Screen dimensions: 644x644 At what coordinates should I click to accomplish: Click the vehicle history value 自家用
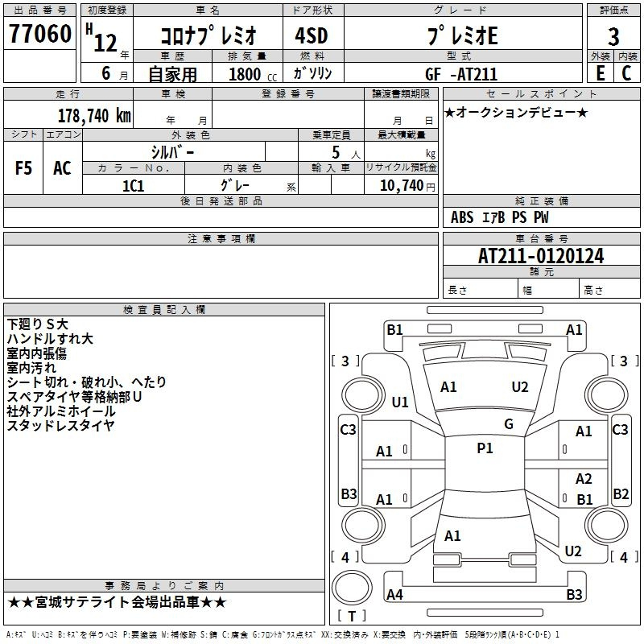coord(172,74)
